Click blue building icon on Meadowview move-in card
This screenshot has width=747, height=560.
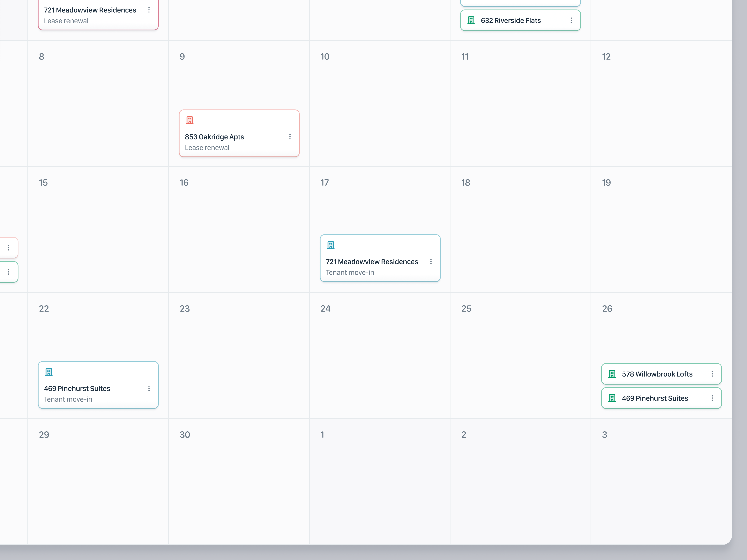pos(331,245)
